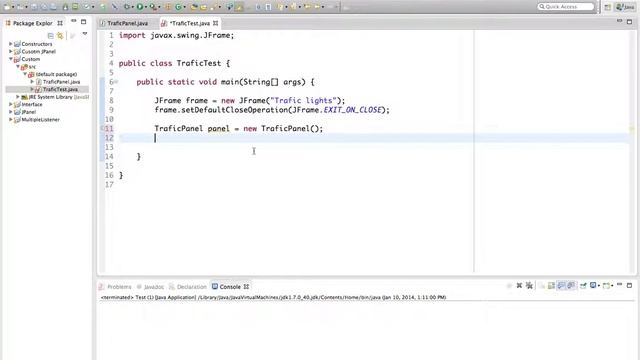Viewport: 640px width, 360px height.
Task: Toggle Link with Editor in Package Explorer
Action: coord(60,36)
